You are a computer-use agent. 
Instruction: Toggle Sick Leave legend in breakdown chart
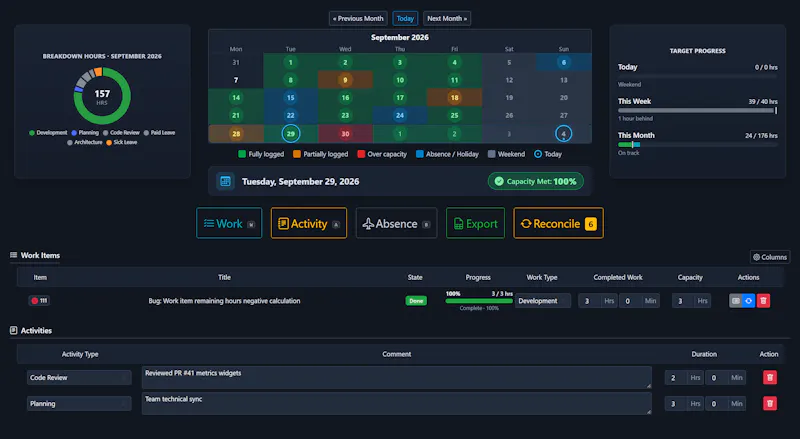click(121, 142)
